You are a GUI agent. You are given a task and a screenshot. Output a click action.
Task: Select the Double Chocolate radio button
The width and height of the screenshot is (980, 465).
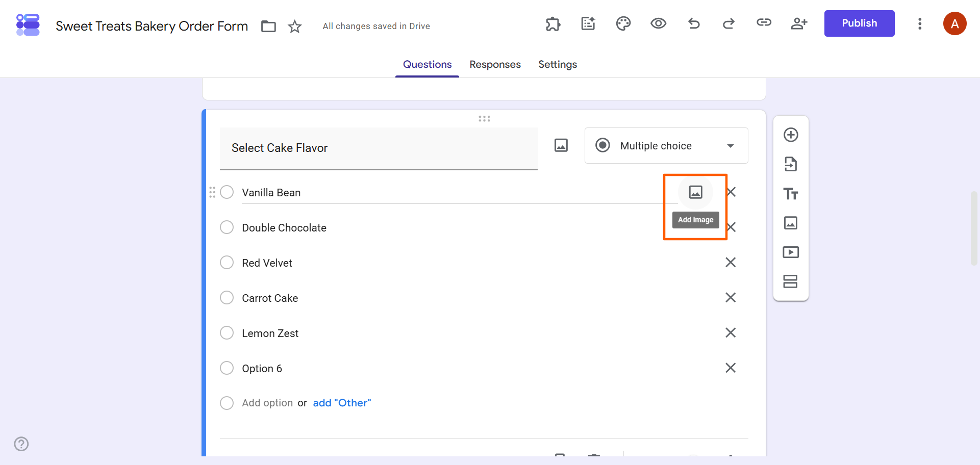(x=227, y=227)
